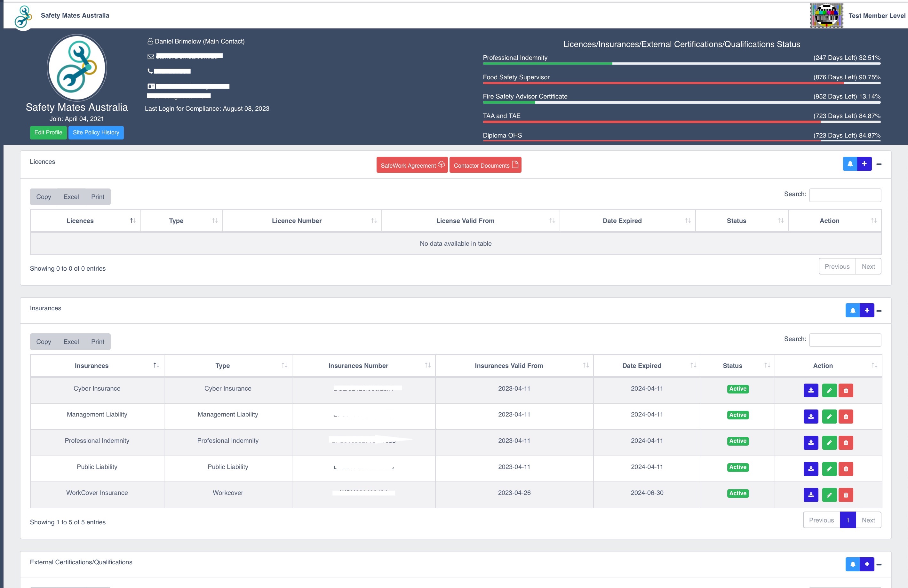908x588 pixels.
Task: Click Previous in Insurances pagination
Action: [821, 520]
